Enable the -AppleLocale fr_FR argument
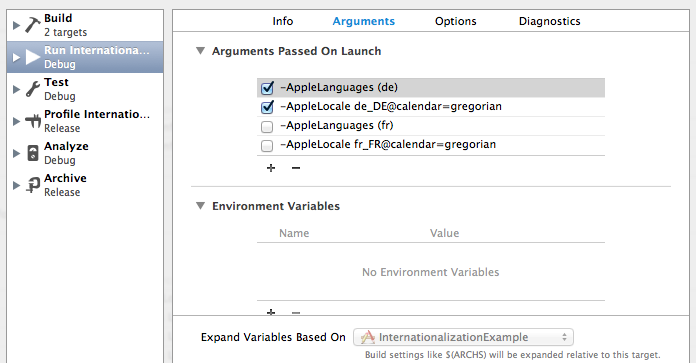Screen dimensions: 696x363 click(x=267, y=146)
